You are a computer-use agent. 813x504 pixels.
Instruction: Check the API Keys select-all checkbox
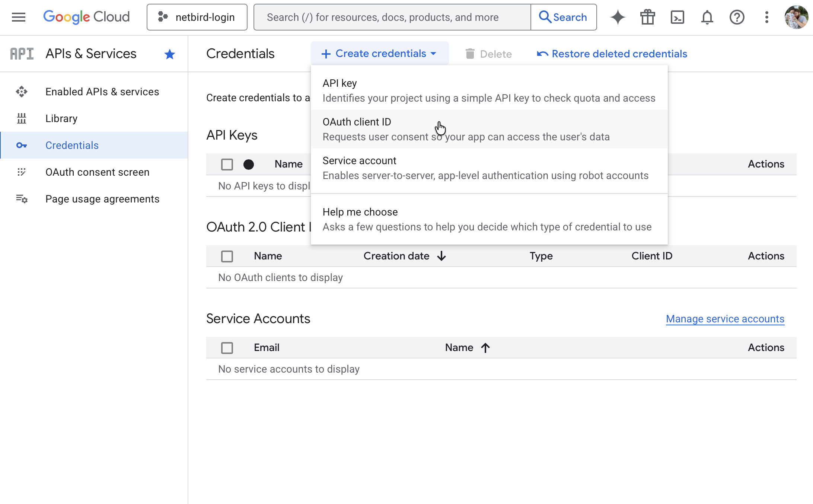pyautogui.click(x=227, y=164)
